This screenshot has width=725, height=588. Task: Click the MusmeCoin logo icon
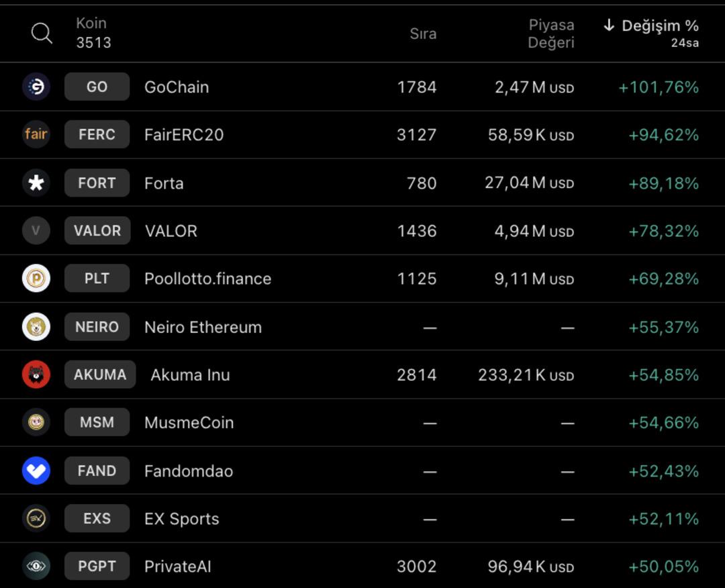[x=36, y=422]
